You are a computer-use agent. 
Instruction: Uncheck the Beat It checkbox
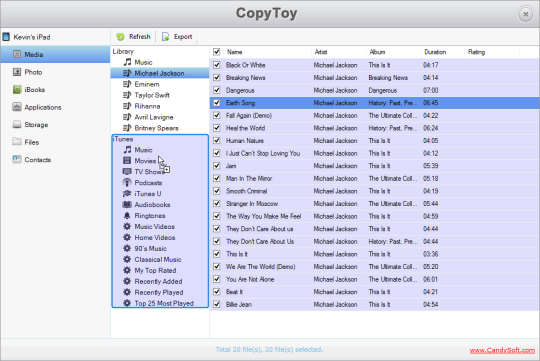[x=217, y=292]
